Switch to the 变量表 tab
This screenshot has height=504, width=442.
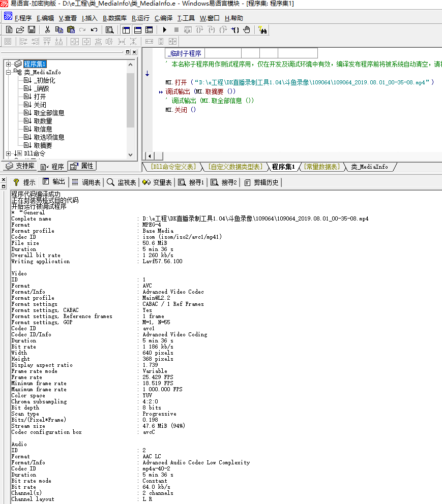point(157,182)
